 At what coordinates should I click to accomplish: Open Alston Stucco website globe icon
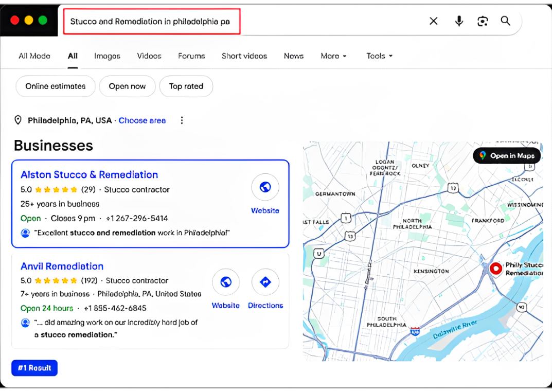[265, 187]
